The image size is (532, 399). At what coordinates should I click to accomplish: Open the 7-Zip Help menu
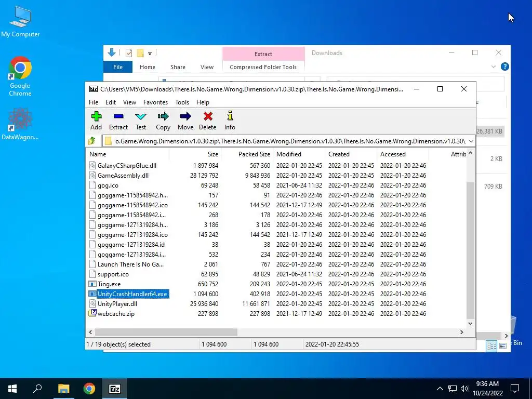tap(203, 102)
